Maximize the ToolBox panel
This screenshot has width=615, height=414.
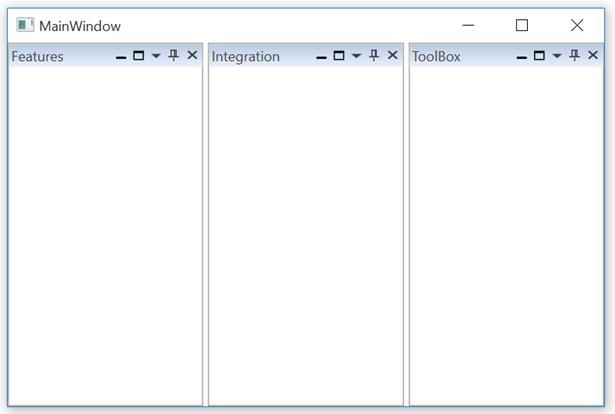click(x=539, y=56)
